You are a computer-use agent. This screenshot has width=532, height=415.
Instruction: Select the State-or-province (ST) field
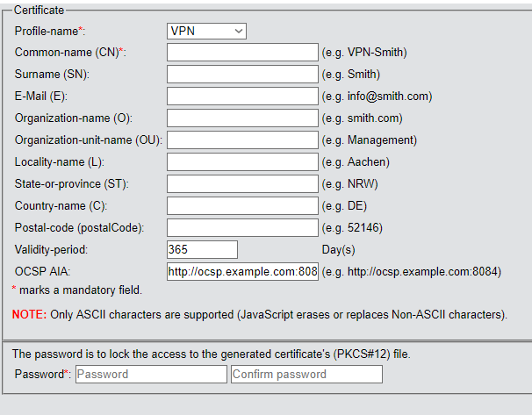click(x=242, y=184)
